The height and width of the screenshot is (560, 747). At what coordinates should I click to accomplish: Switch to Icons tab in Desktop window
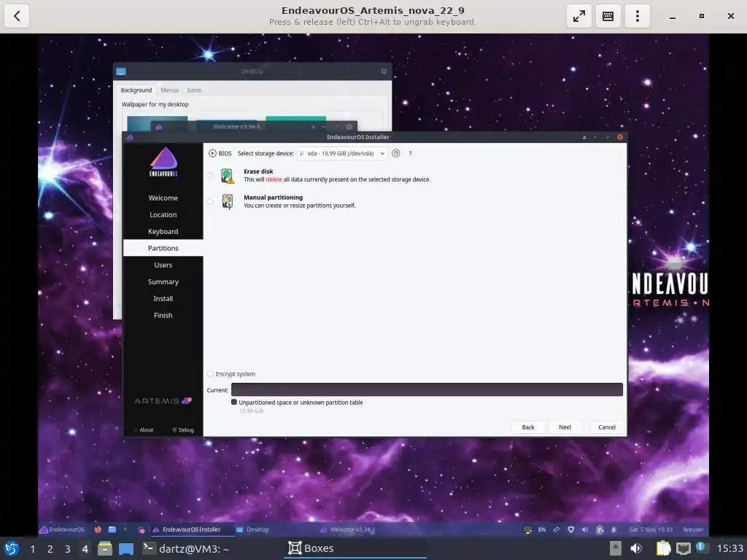tap(194, 90)
